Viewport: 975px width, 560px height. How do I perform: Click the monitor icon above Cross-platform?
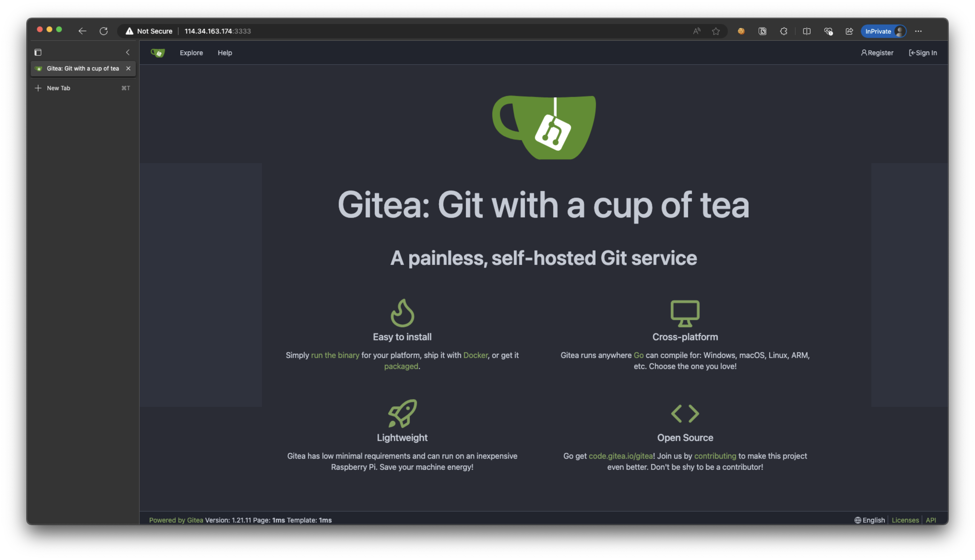685,313
